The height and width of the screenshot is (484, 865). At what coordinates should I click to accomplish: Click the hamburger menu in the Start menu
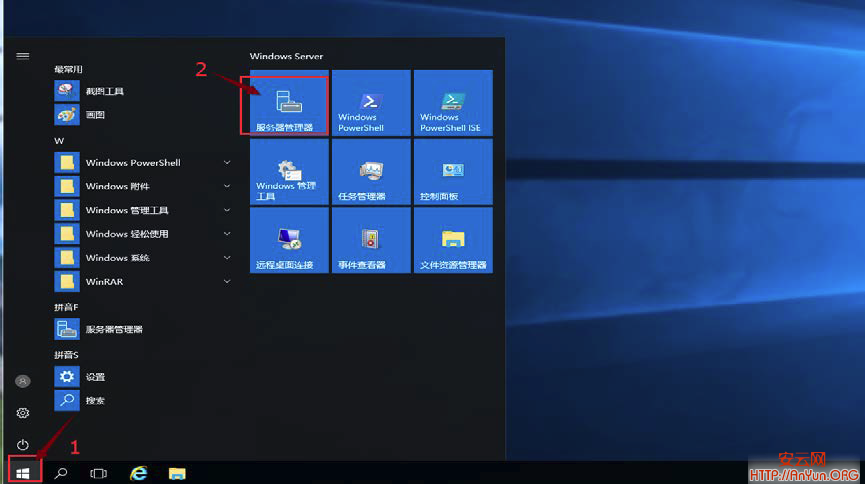click(23, 56)
